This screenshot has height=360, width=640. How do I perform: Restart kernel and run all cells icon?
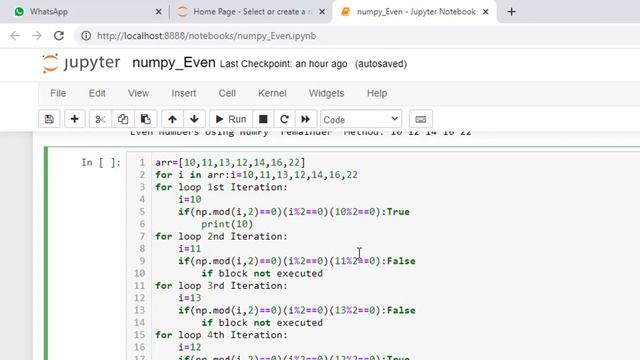[306, 119]
